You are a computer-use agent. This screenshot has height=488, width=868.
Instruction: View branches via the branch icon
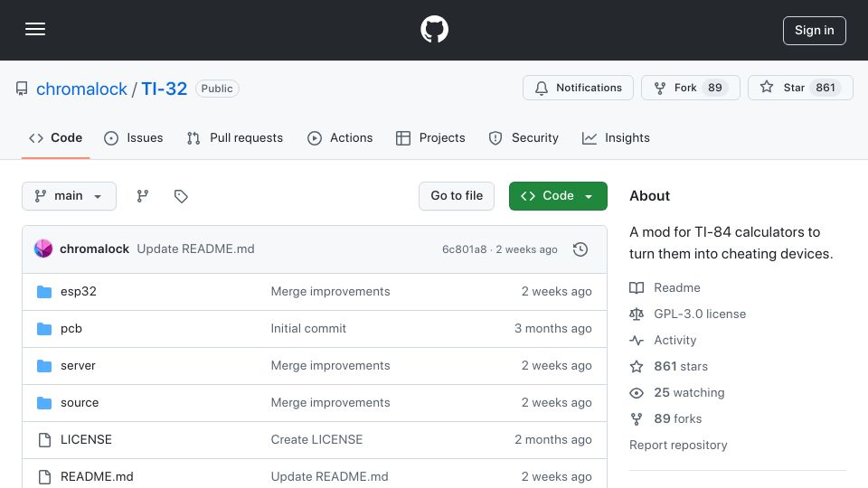[143, 196]
